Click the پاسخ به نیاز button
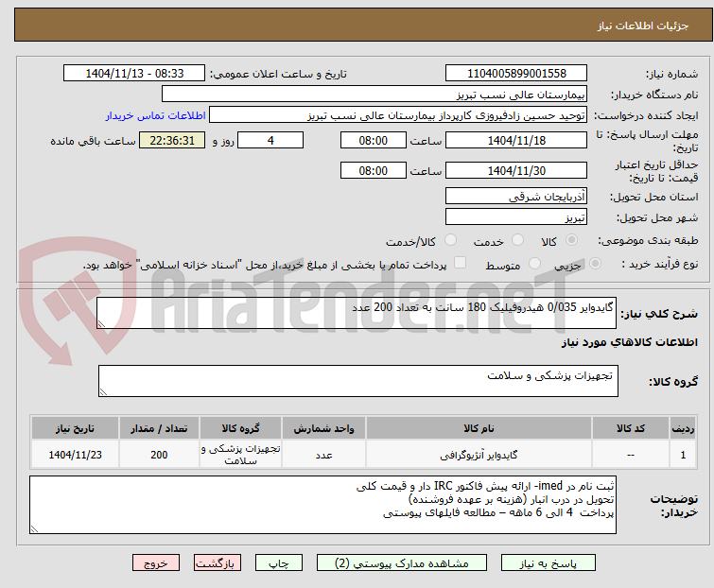This screenshot has width=714, height=588. coord(548,563)
